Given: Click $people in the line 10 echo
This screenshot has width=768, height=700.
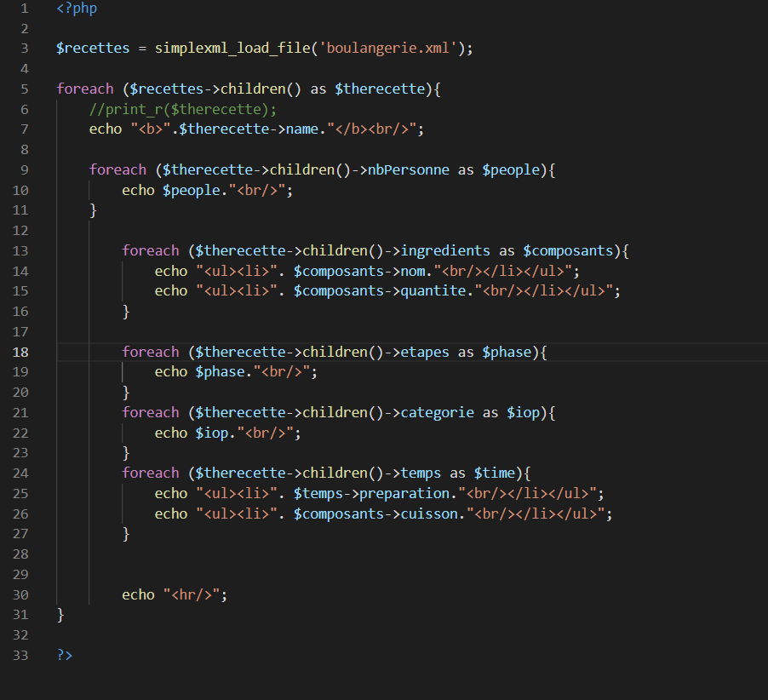Looking at the screenshot, I should (x=192, y=191).
